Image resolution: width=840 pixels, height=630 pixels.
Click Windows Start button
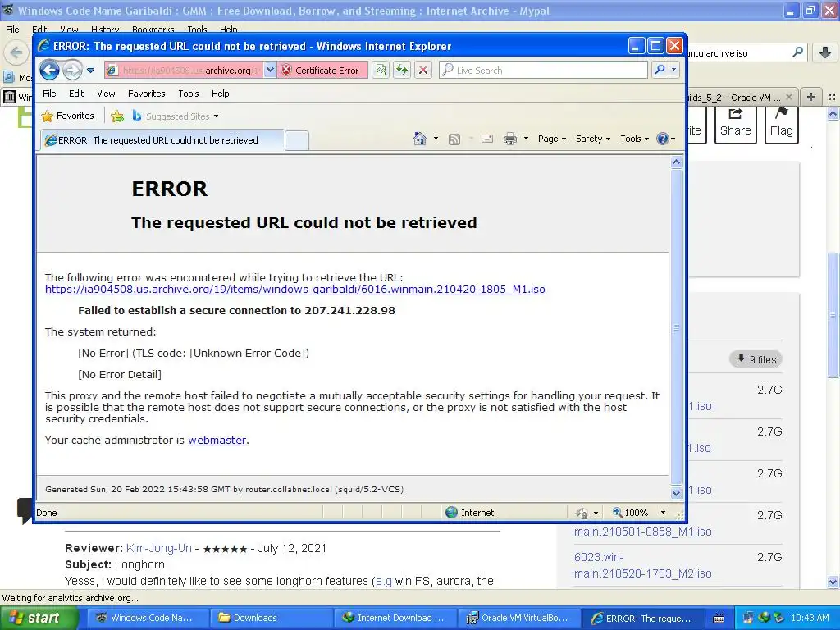coord(39,618)
